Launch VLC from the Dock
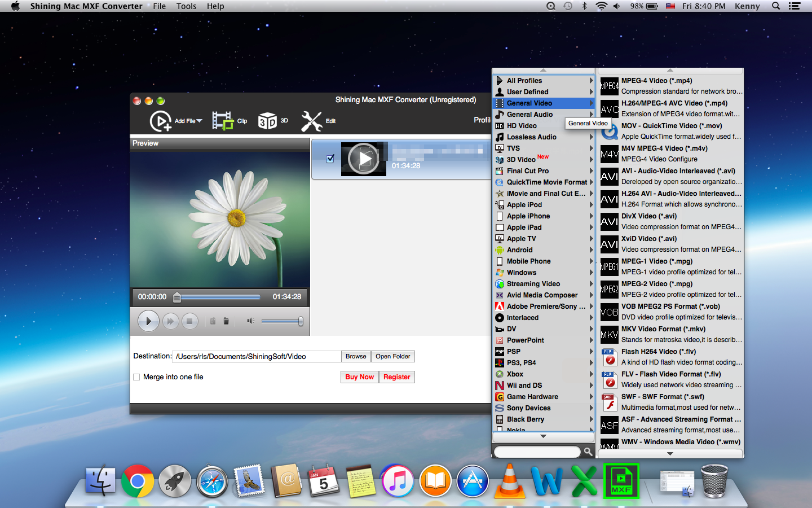The image size is (812, 508). click(510, 481)
